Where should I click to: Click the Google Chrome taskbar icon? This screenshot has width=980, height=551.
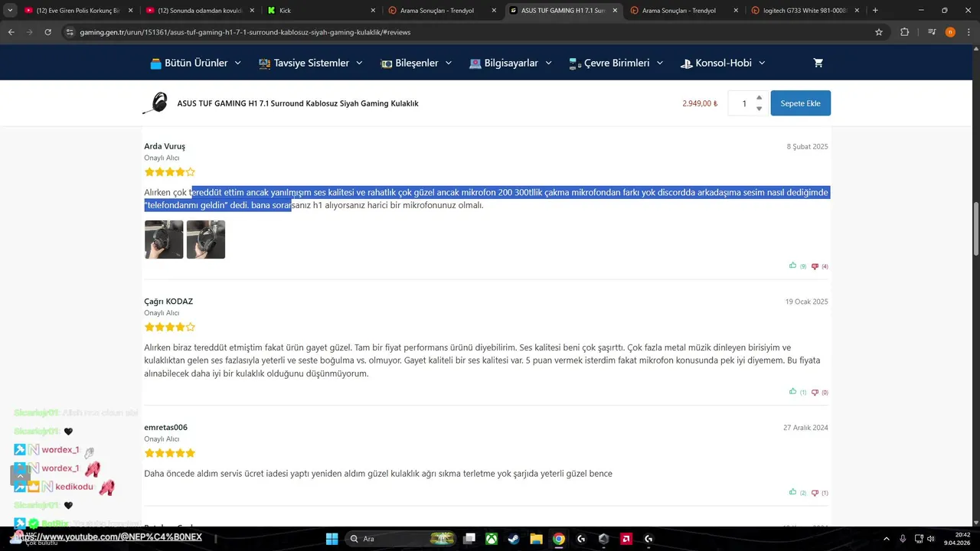559,539
